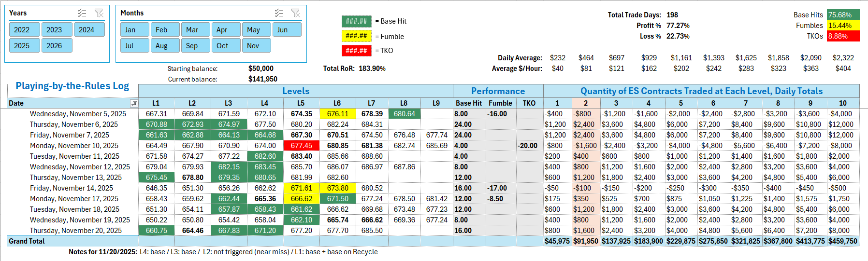Click the yellow Fumble legend swatch
The image size is (868, 261).
[357, 36]
